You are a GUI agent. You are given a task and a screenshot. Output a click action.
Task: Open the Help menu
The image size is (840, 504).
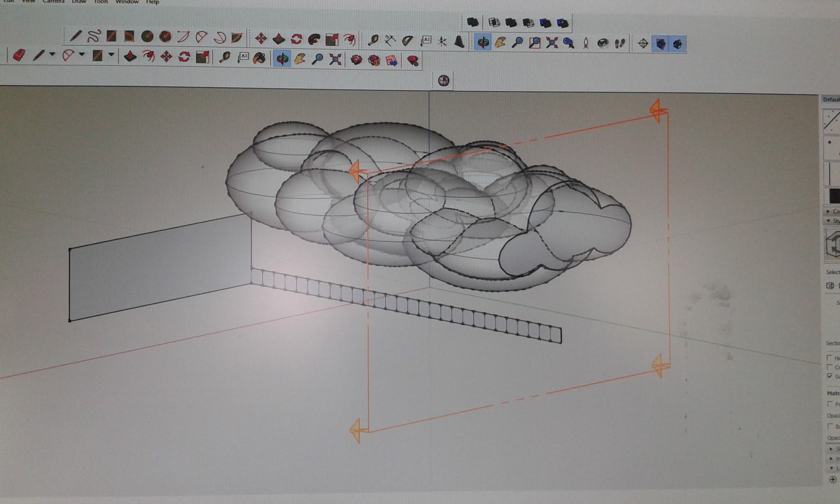click(x=152, y=2)
